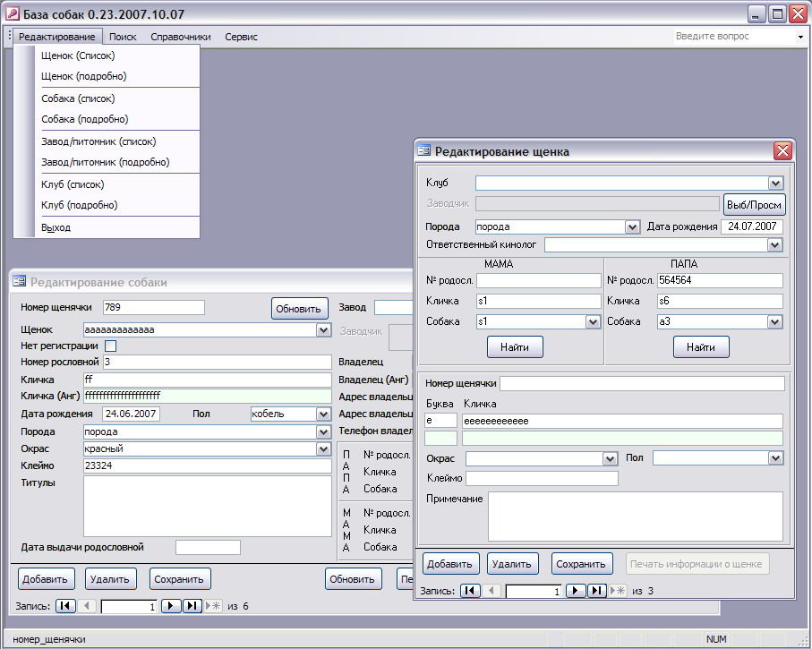The width and height of the screenshot is (812, 649).
Task: Toggle the Нет регистрации checkbox
Action: pyautogui.click(x=110, y=346)
